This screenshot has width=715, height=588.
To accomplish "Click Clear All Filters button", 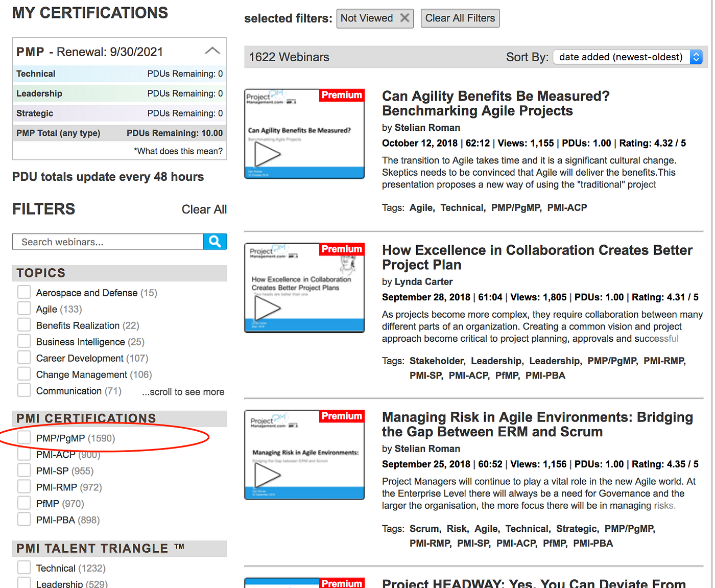I will pyautogui.click(x=460, y=18).
